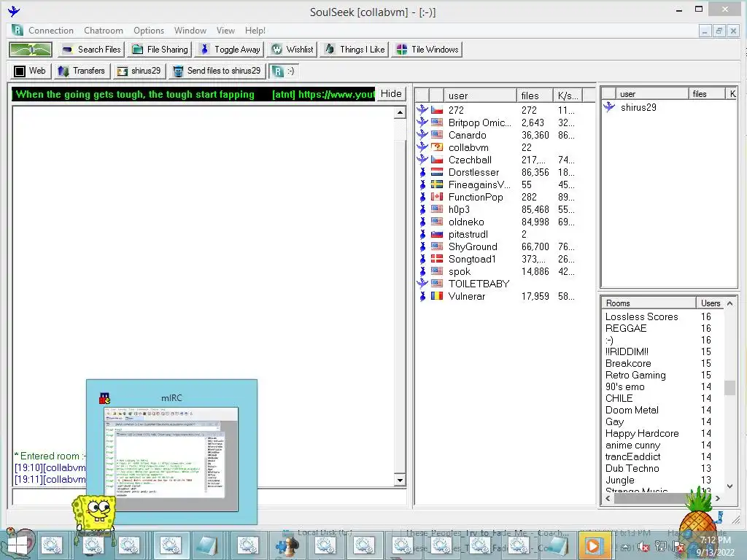Select user pitastrudl in user list
Image resolution: width=747 pixels, height=560 pixels.
(468, 234)
